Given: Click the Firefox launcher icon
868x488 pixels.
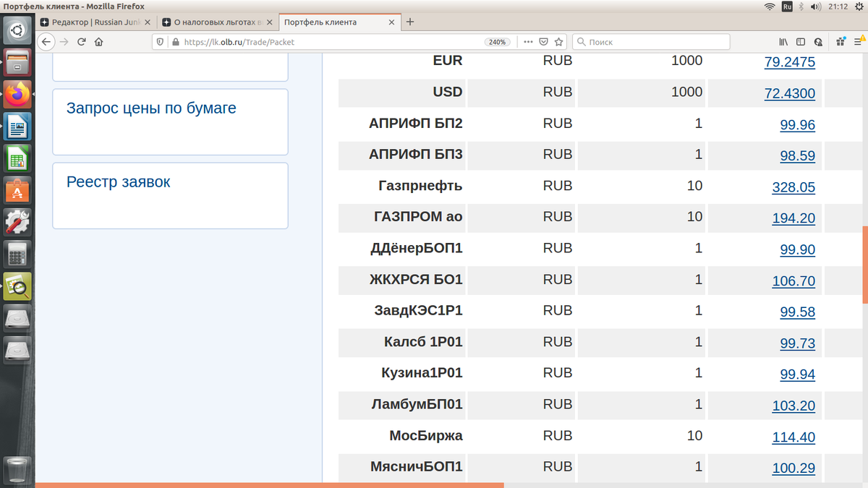Looking at the screenshot, I should coord(17,94).
